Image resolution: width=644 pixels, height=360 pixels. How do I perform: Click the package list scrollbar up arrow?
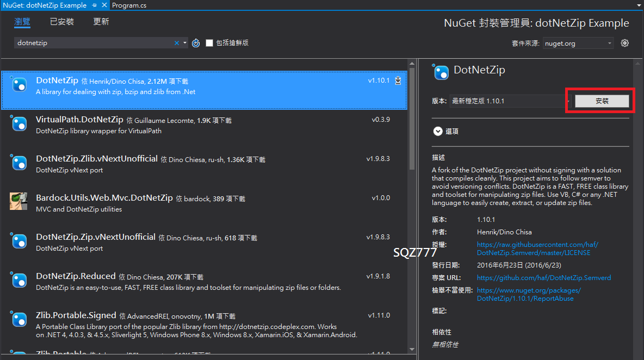point(412,64)
